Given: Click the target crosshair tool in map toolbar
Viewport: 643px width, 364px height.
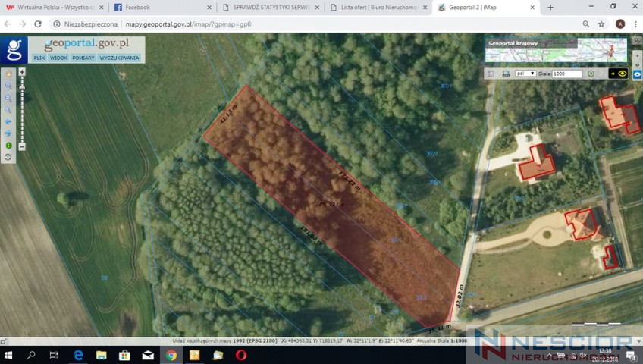Looking at the screenshot, I should point(8,157).
